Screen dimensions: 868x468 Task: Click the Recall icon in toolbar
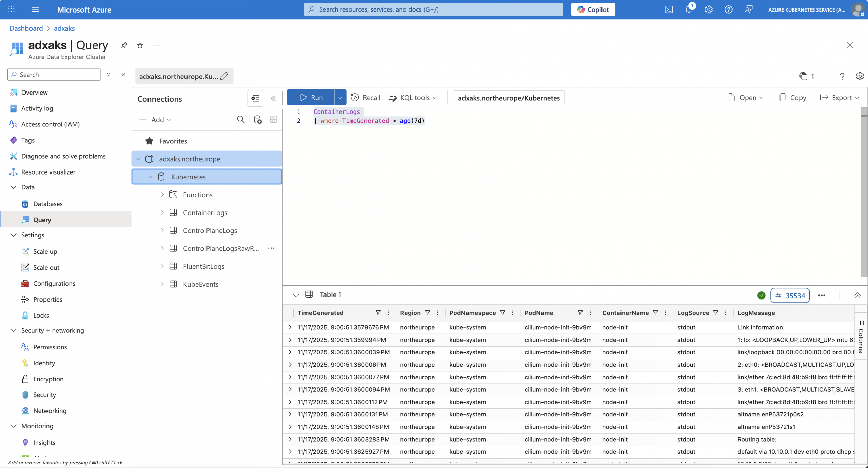click(x=355, y=98)
